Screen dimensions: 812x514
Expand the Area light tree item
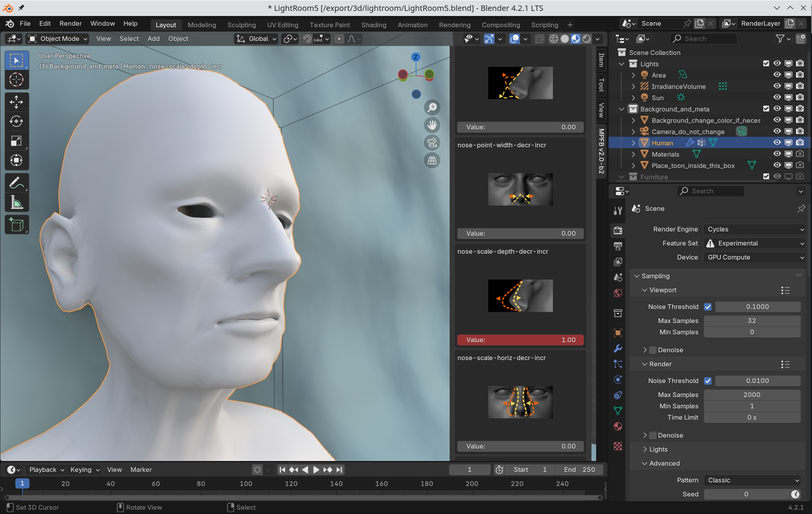coord(633,75)
